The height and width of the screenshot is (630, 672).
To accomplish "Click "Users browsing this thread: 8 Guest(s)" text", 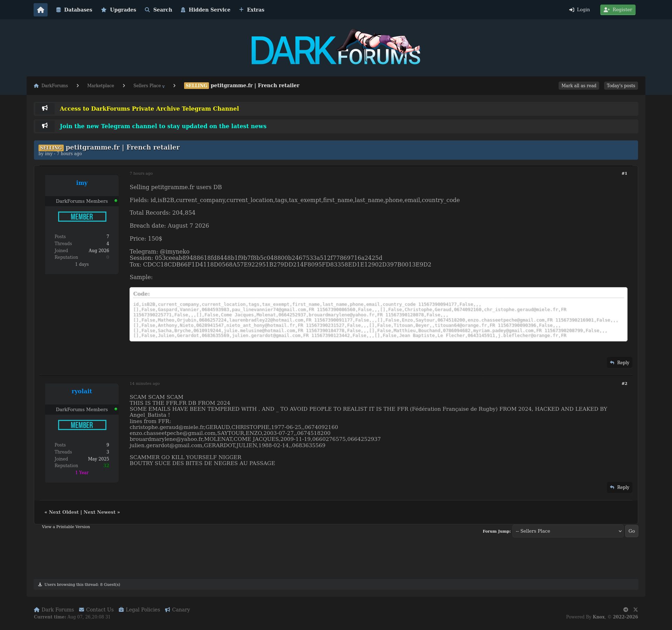I will click(x=82, y=584).
